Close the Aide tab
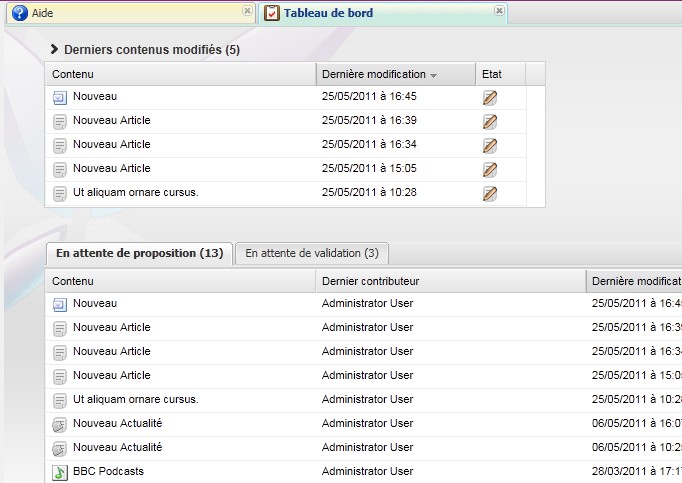Viewport: 682px width, 483px height. tap(247, 11)
